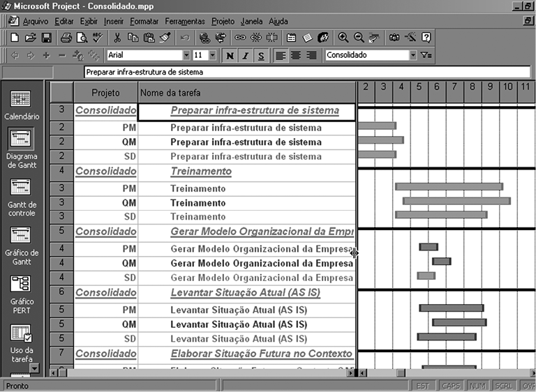This screenshot has height=392, width=536.
Task: Zoom in on the Gantt timescale
Action: (343, 38)
